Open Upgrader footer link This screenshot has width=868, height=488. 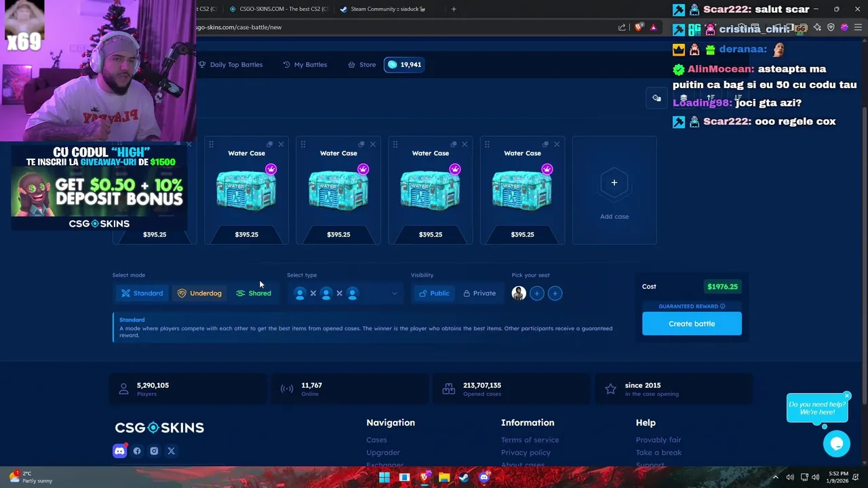(383, 453)
